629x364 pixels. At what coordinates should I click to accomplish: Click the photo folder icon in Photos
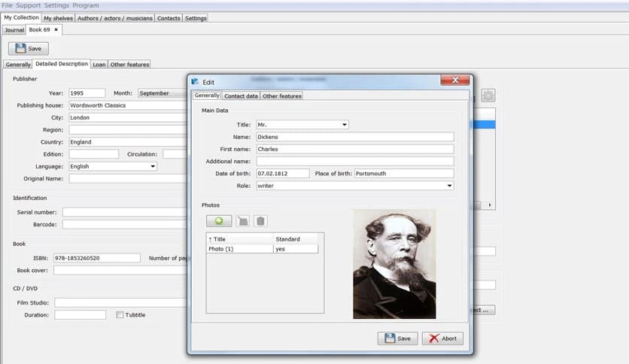click(242, 221)
